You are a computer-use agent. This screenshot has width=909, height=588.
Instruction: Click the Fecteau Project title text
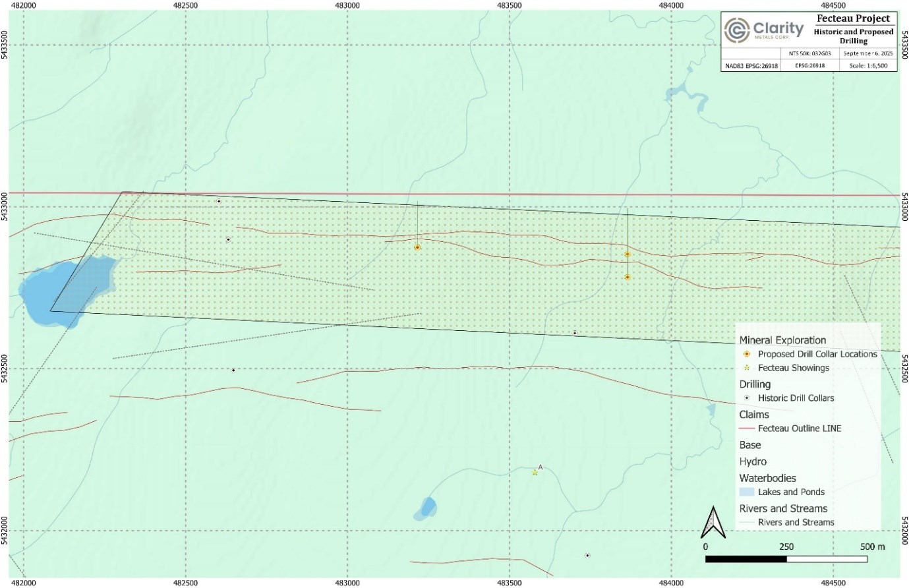click(853, 18)
